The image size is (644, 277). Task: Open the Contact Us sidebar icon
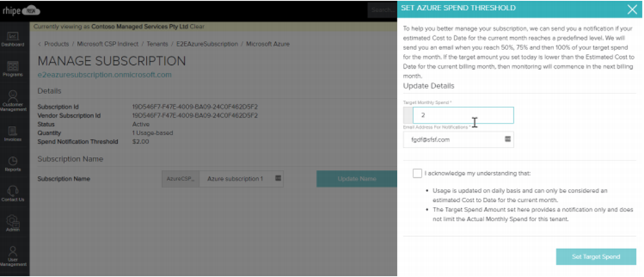click(13, 194)
